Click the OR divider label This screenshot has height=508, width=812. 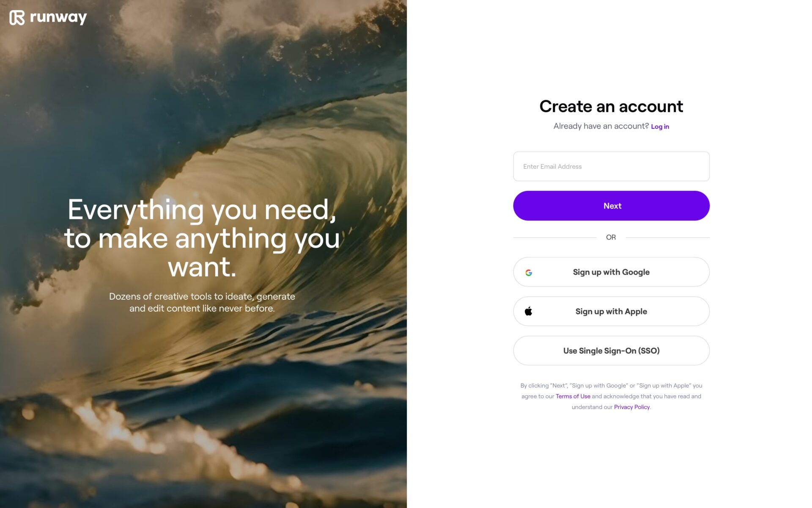(611, 237)
